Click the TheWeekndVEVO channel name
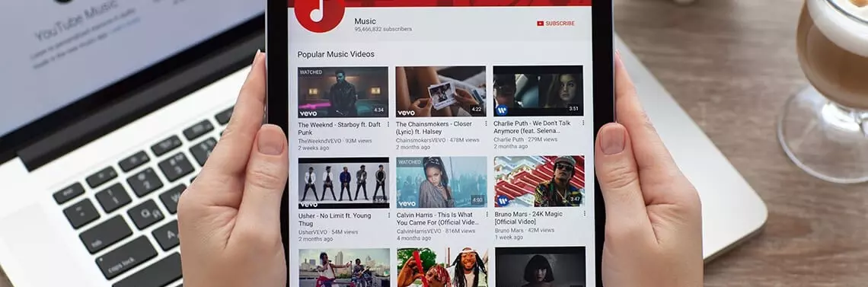The image size is (868, 287). 320,141
